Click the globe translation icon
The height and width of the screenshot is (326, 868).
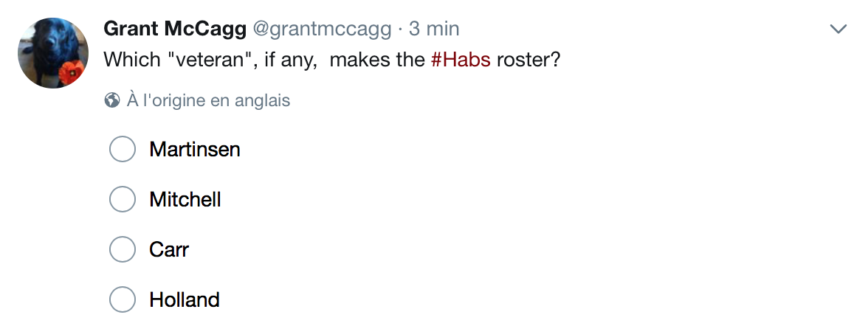point(112,100)
